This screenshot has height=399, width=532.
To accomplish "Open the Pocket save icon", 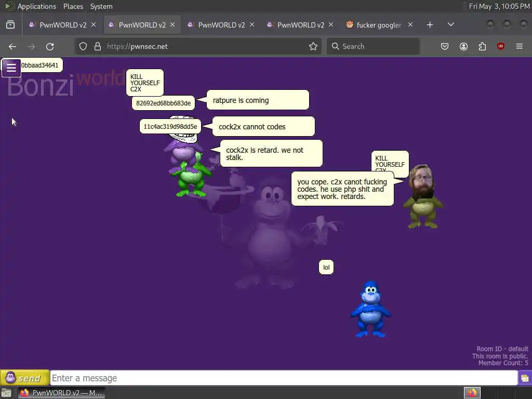I will [x=445, y=46].
